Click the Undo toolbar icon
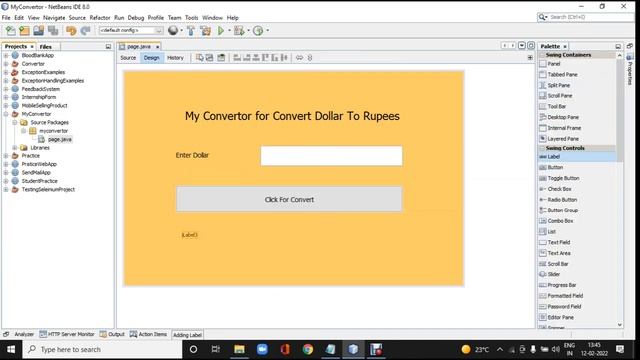This screenshot has width=640, height=360. click(71, 31)
